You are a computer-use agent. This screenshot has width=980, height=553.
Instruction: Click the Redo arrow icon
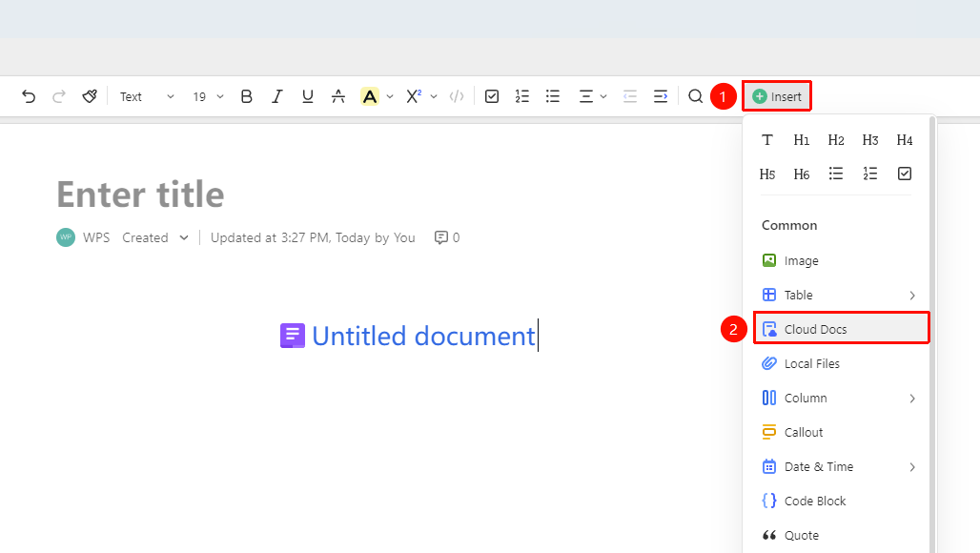point(59,96)
